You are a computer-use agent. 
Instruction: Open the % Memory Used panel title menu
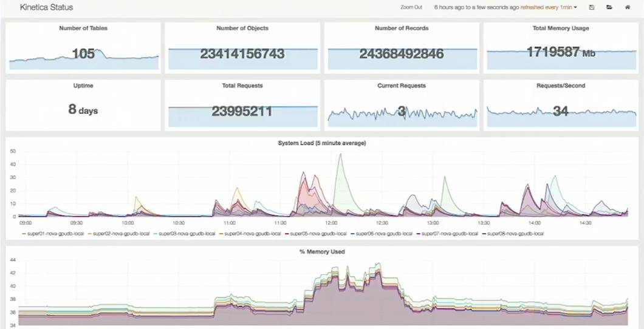click(322, 251)
